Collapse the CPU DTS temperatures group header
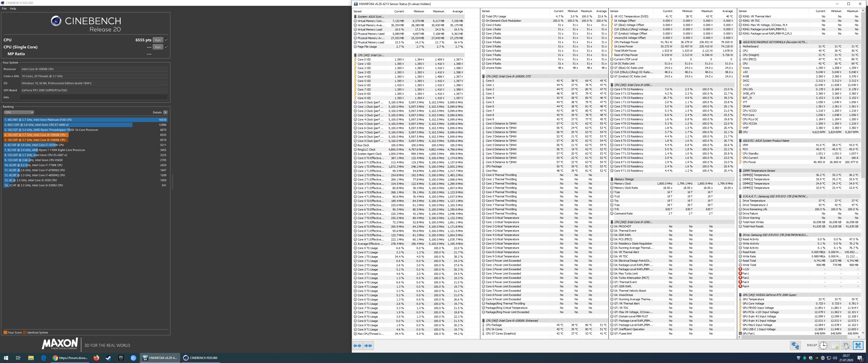The height and width of the screenshot is (363, 868). coord(544,76)
